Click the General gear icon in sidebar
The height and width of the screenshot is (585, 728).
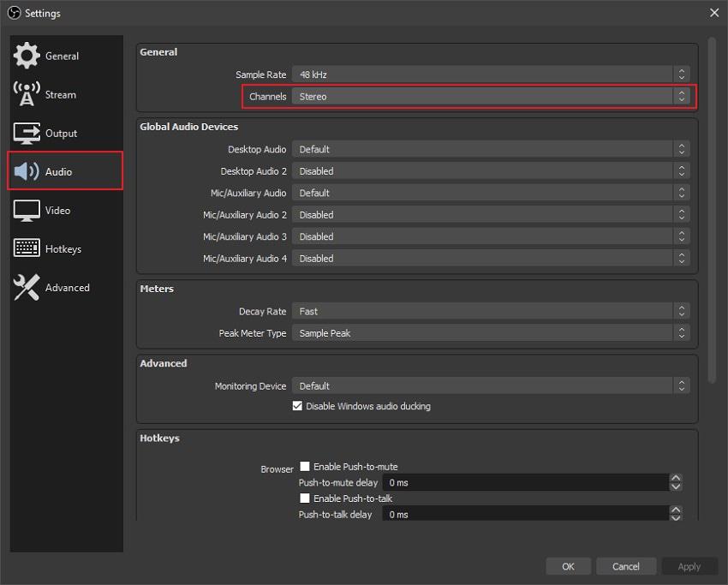tap(27, 56)
